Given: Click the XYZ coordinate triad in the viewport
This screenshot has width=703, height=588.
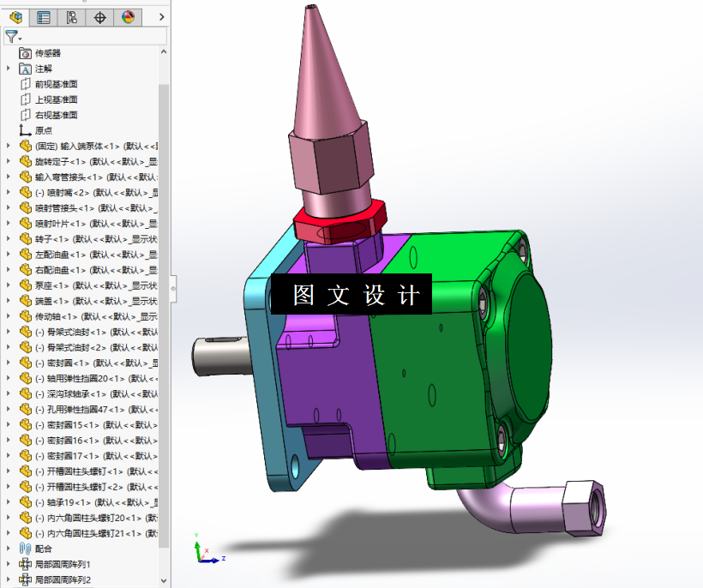Looking at the screenshot, I should pyautogui.click(x=209, y=549).
